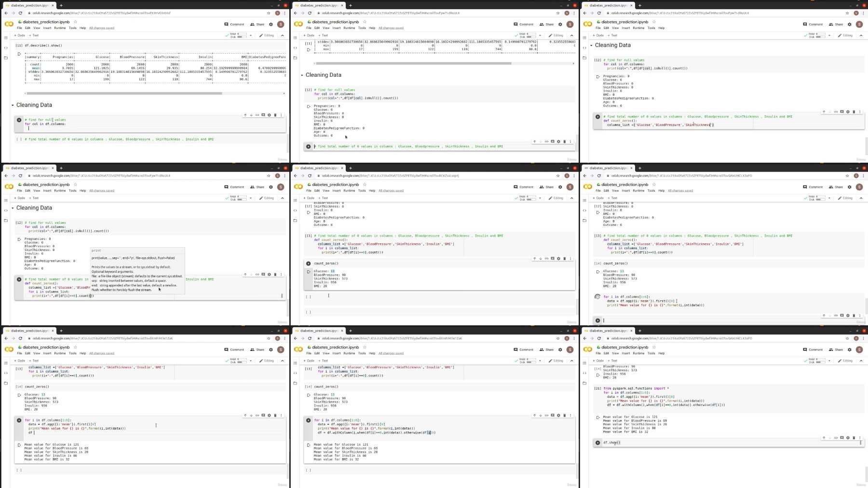868x488 pixels.
Task: Open more cell actions dots in center window
Action: [570, 258]
